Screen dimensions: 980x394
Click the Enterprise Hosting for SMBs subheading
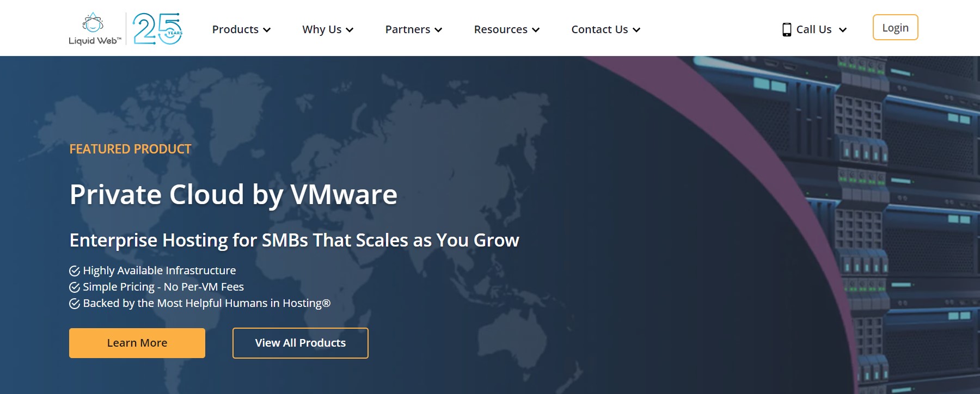[x=295, y=240]
